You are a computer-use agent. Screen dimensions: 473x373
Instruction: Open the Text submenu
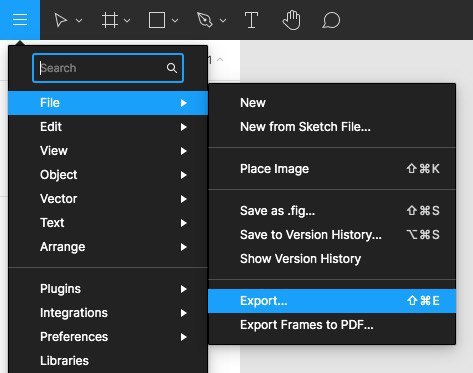(x=108, y=223)
